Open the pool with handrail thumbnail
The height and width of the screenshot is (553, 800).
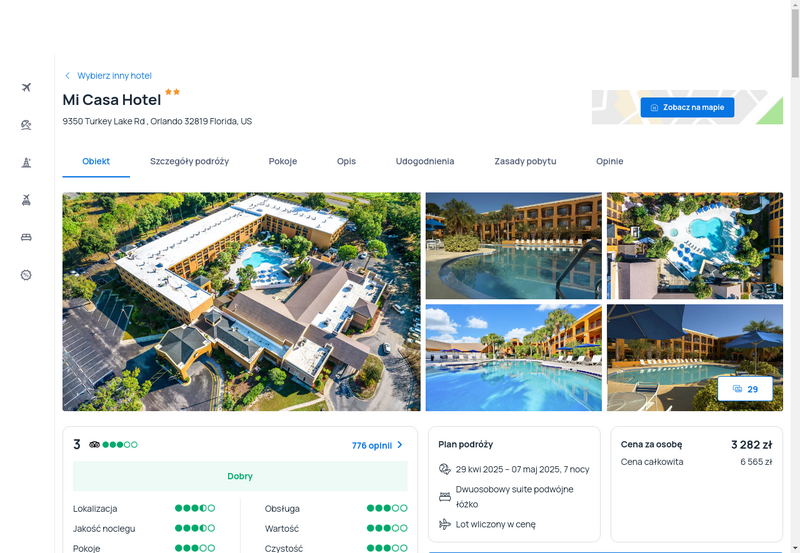(513, 245)
